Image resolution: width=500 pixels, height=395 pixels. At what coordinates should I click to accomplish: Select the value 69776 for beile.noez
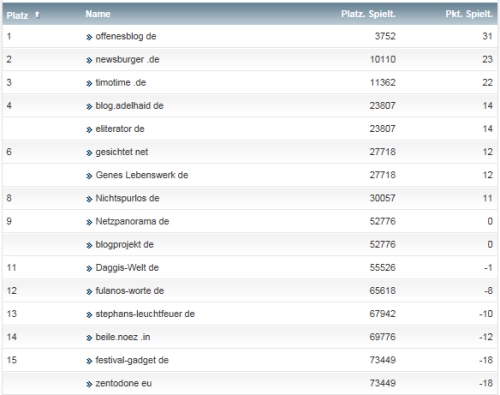click(x=382, y=337)
